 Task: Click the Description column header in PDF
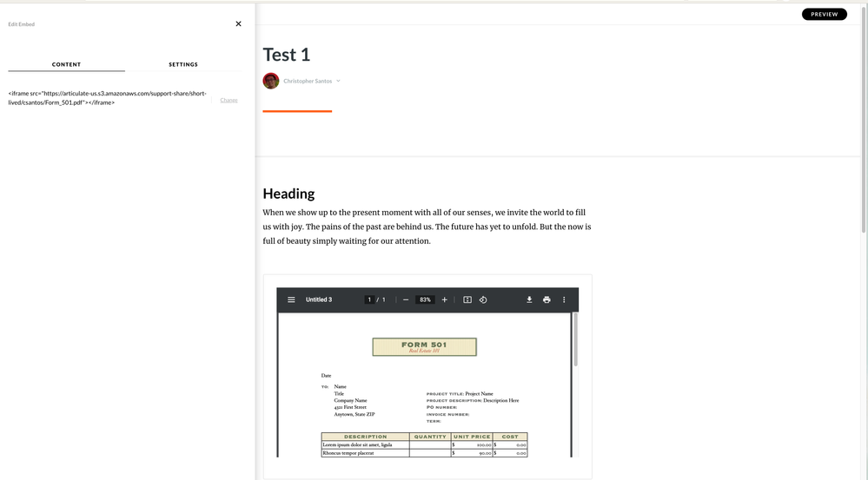point(365,437)
